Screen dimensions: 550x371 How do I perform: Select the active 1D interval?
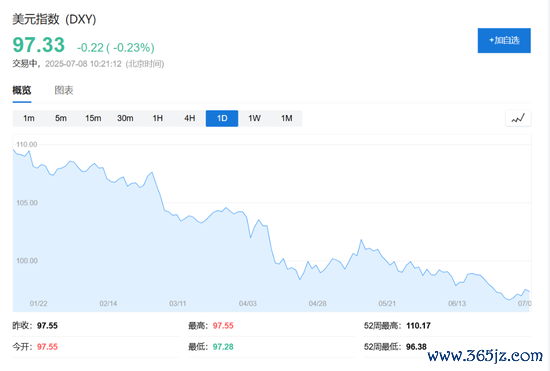pos(222,118)
